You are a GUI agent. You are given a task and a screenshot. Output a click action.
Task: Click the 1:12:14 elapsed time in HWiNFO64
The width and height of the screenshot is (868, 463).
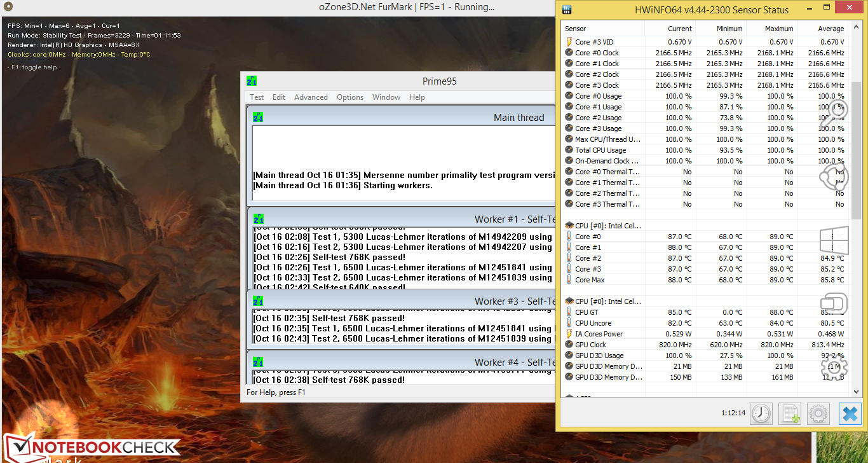(733, 413)
